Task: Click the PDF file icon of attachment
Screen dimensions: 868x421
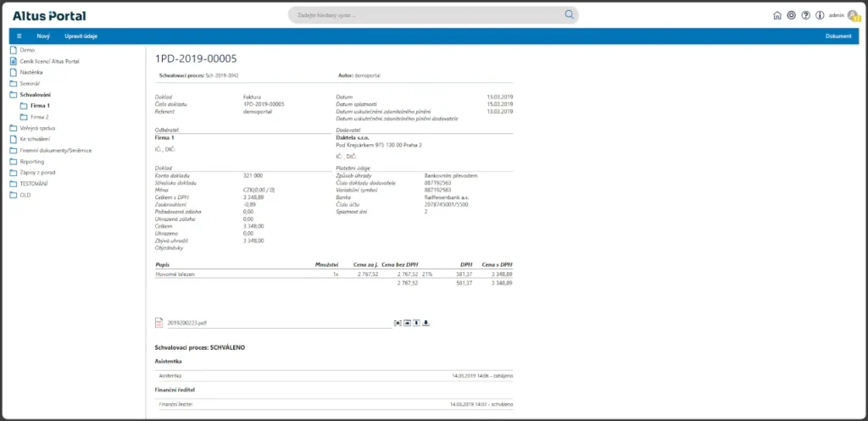Action: pyautogui.click(x=159, y=323)
